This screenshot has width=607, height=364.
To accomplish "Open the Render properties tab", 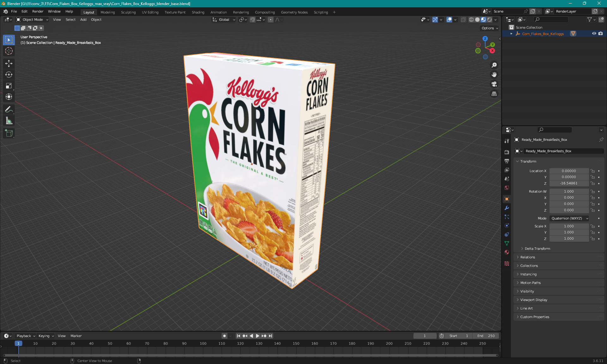I will [507, 152].
